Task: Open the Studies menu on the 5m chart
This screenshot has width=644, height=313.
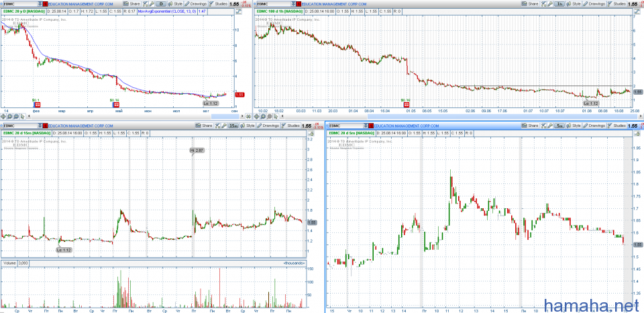Action: (x=616, y=126)
